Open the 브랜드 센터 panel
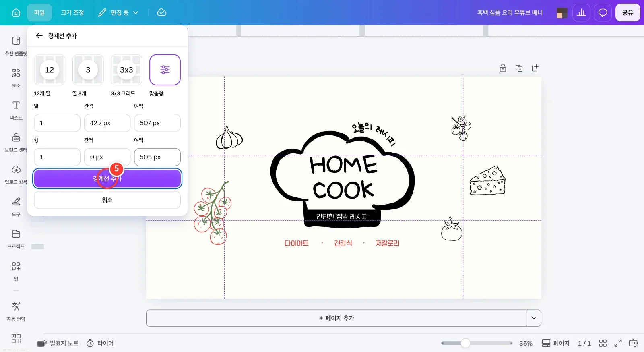644x352 pixels. point(16,143)
